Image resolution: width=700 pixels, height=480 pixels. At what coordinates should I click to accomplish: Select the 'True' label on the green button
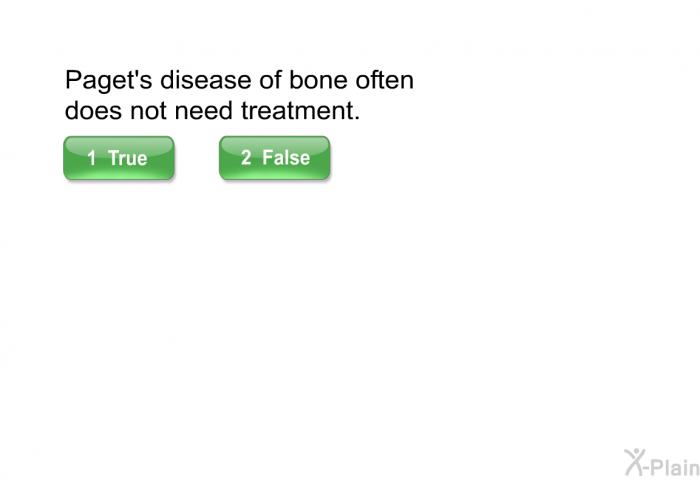click(x=128, y=158)
